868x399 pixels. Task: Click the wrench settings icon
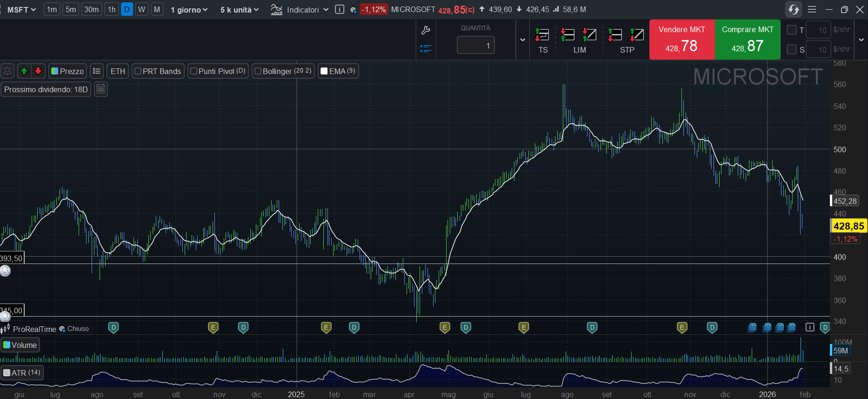click(x=425, y=31)
